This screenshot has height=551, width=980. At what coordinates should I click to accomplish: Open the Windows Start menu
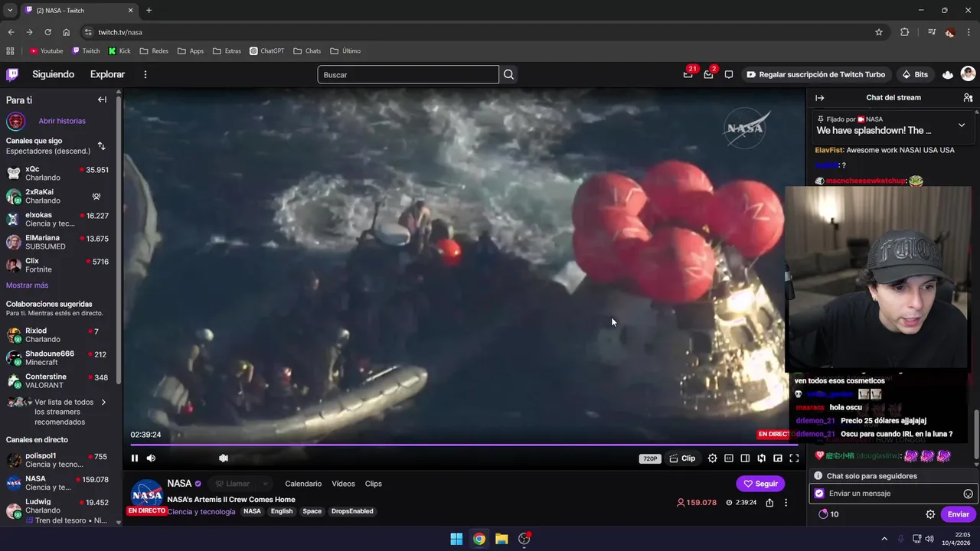[456, 539]
